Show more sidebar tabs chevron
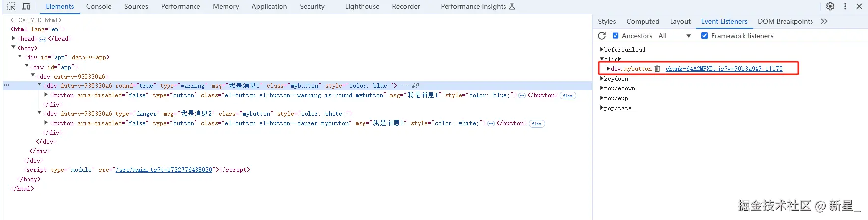This screenshot has width=868, height=220. [x=824, y=21]
